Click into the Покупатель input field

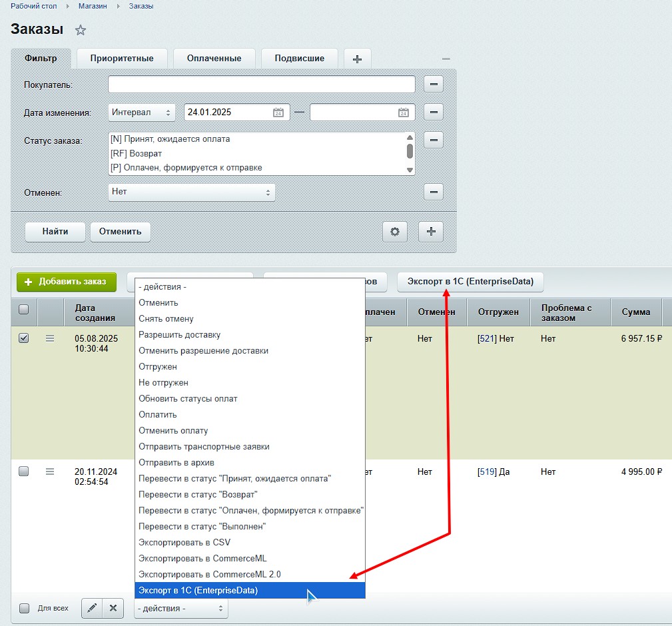click(261, 85)
